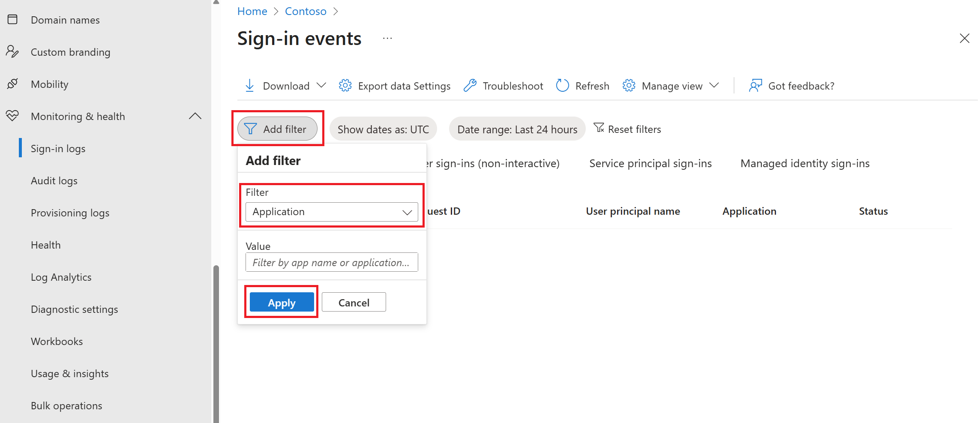Click the Got feedback person icon

click(755, 86)
